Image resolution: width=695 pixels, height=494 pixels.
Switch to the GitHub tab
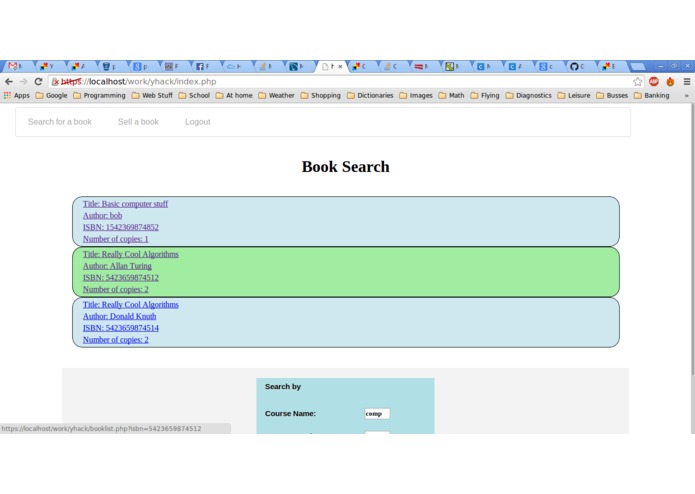click(x=578, y=66)
